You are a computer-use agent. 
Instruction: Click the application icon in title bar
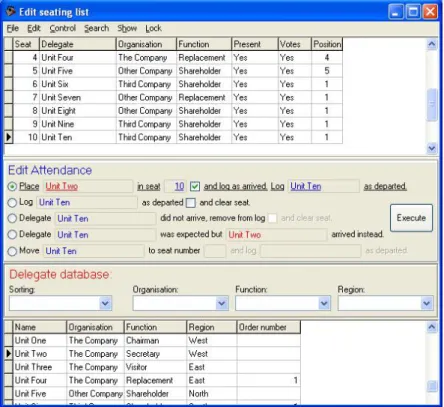[x=10, y=12]
